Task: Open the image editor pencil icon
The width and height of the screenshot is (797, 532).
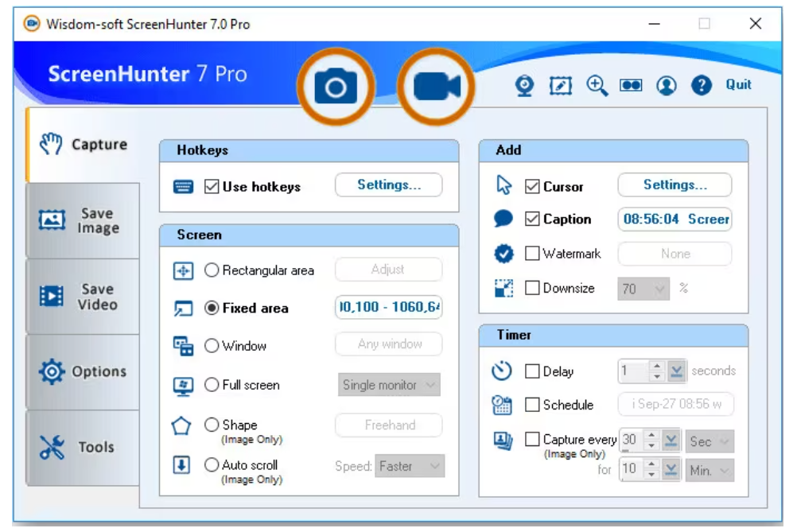Action: point(561,85)
